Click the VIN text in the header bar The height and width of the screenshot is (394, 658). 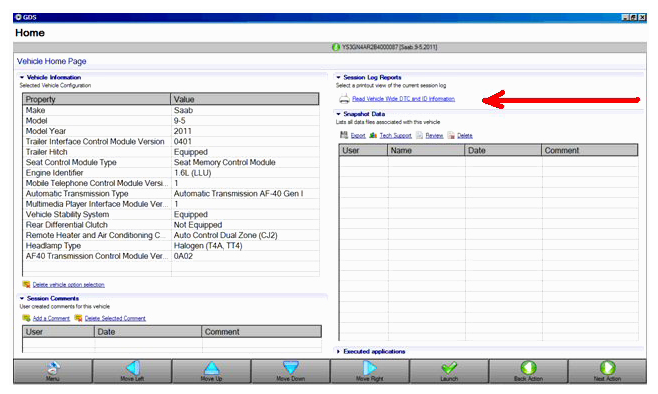389,47
